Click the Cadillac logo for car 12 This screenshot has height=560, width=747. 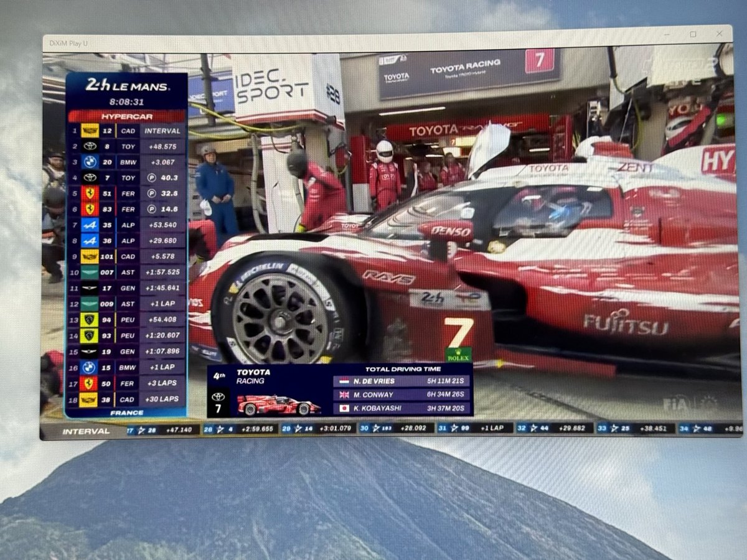pos(90,131)
